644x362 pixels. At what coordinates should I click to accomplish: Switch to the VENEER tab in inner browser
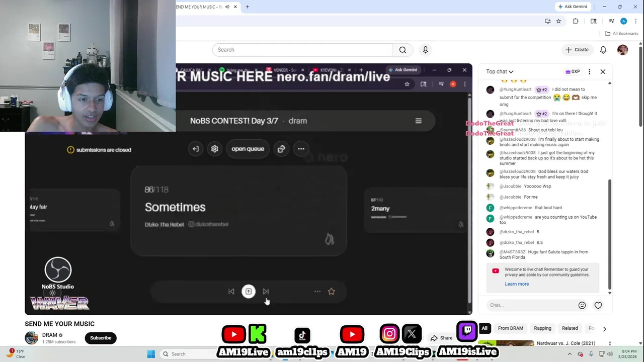pos(284,70)
